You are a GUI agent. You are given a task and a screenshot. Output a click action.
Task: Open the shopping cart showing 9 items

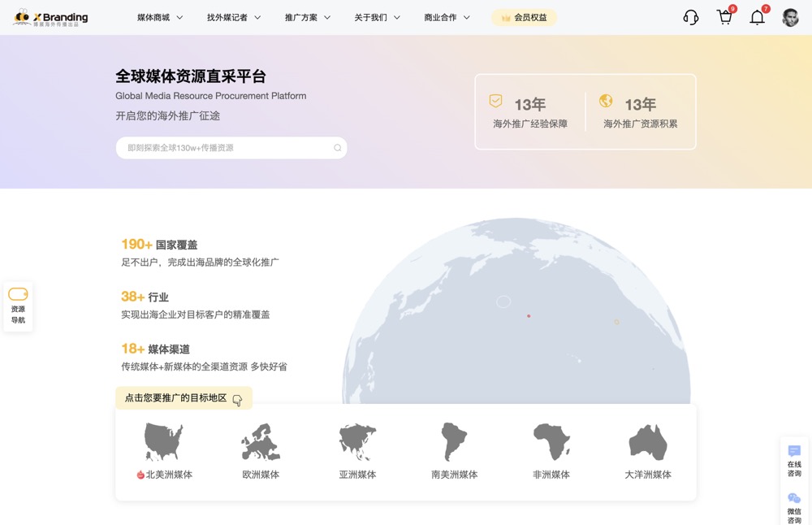pyautogui.click(x=723, y=16)
